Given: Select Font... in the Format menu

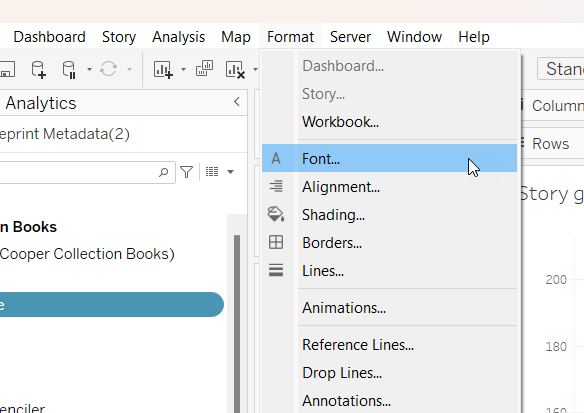Looking at the screenshot, I should (x=389, y=159).
